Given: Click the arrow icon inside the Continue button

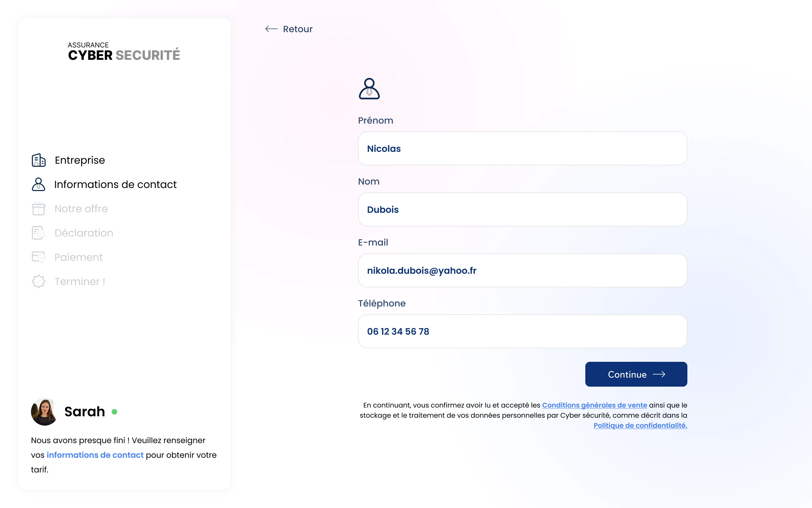Looking at the screenshot, I should (x=659, y=374).
